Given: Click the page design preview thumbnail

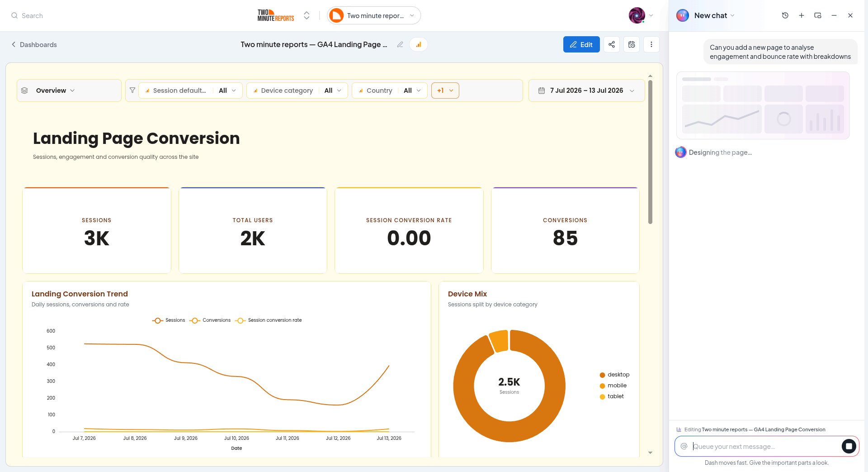Looking at the screenshot, I should coord(763,105).
